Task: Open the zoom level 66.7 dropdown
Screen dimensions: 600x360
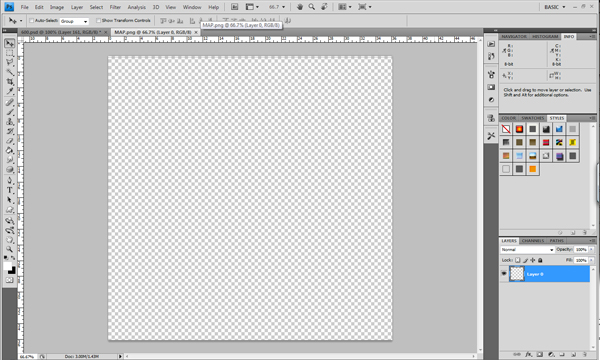Action: (283, 7)
